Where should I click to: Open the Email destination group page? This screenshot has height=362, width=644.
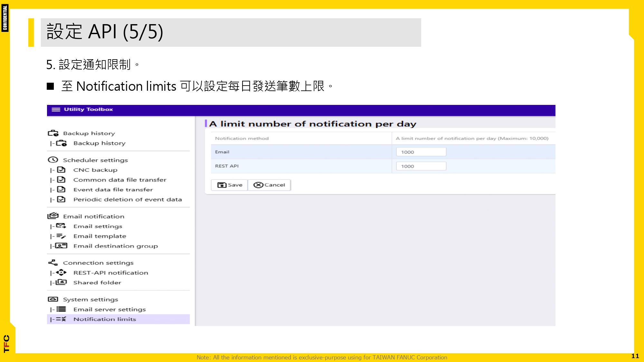click(61, 246)
